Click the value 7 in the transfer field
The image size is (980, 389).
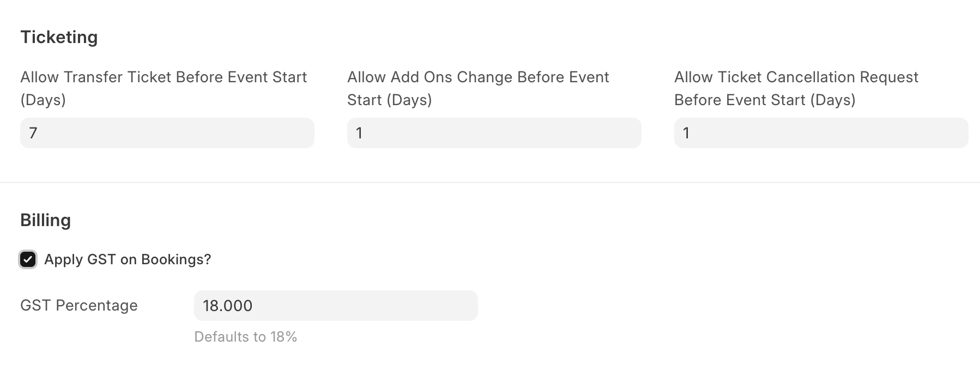point(33,133)
